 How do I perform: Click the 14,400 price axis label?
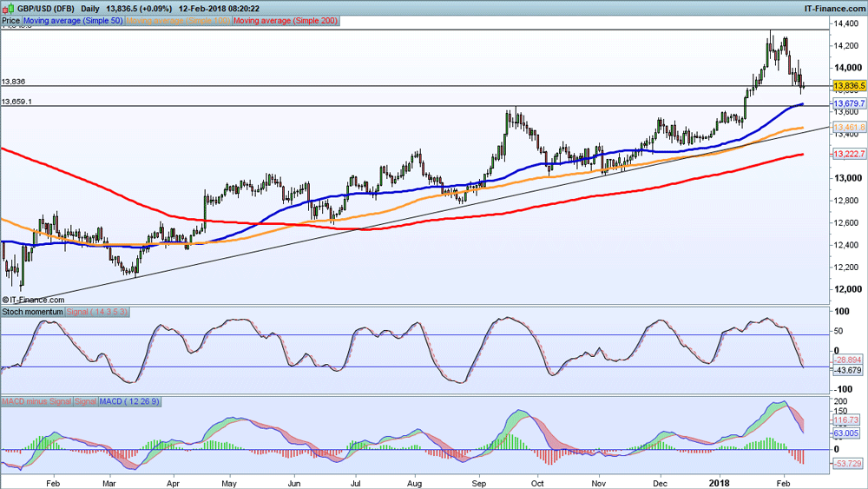(x=848, y=23)
